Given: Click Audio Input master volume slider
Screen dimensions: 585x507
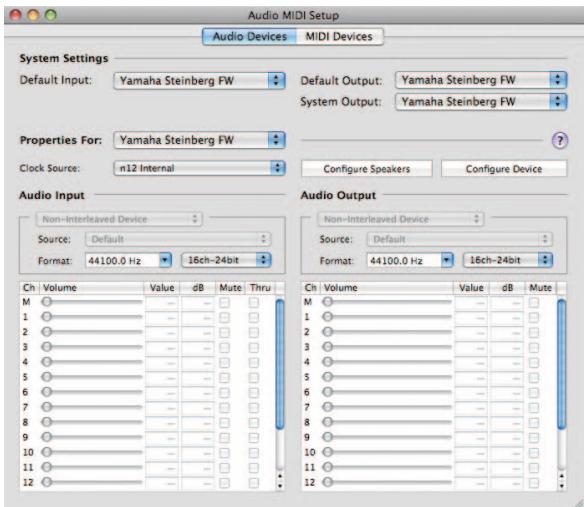Looking at the screenshot, I should click(x=92, y=301).
